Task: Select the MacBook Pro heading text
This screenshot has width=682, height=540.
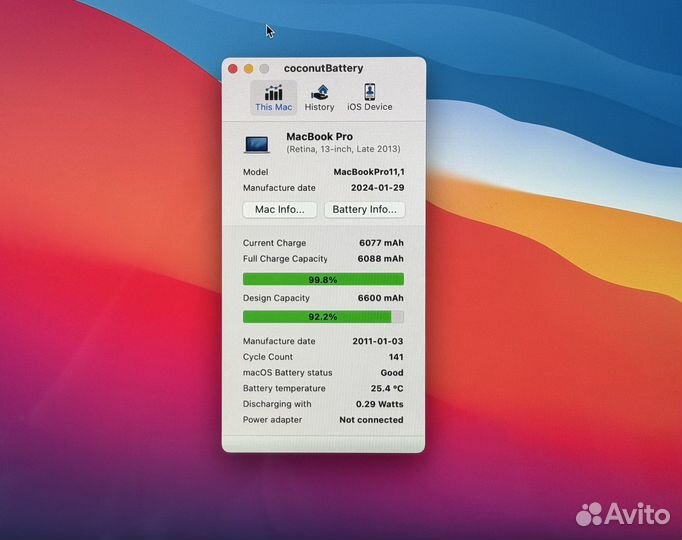Action: coord(319,137)
